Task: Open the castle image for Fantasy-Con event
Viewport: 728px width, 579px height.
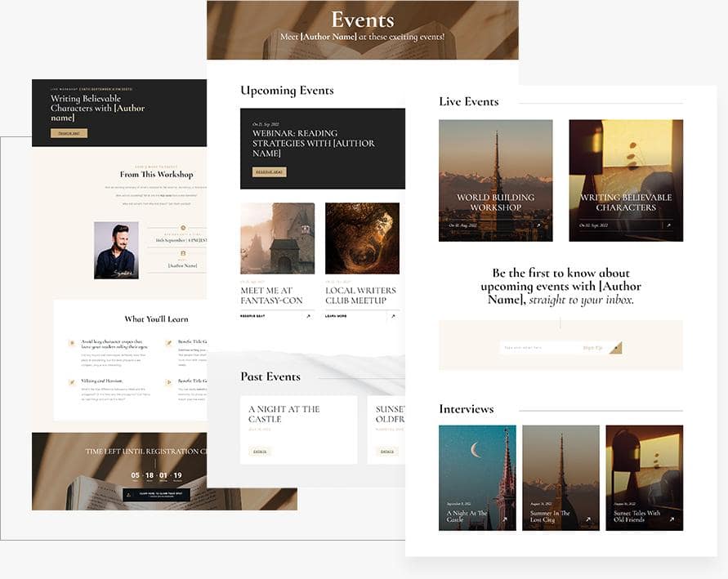Action: [277, 238]
